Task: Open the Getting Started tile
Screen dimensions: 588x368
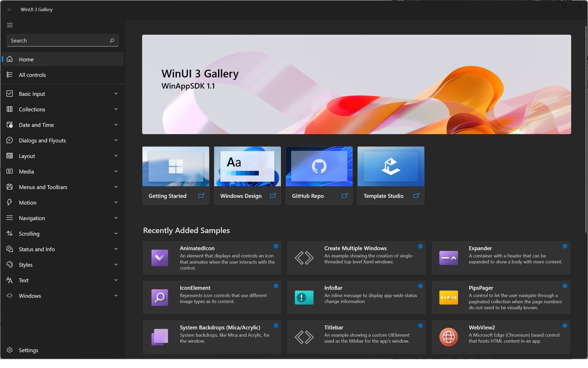Action: click(175, 175)
